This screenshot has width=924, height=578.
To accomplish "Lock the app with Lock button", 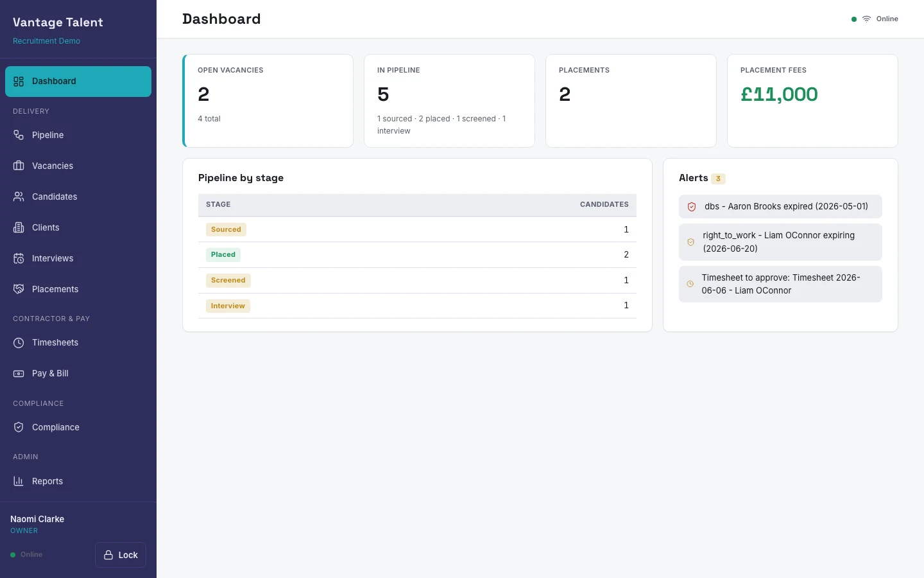I will (x=121, y=555).
